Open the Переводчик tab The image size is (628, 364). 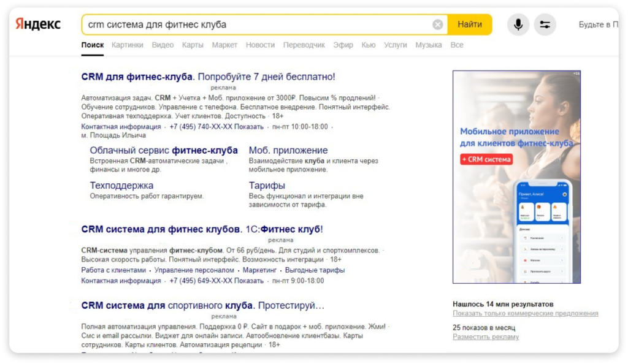[x=304, y=45]
